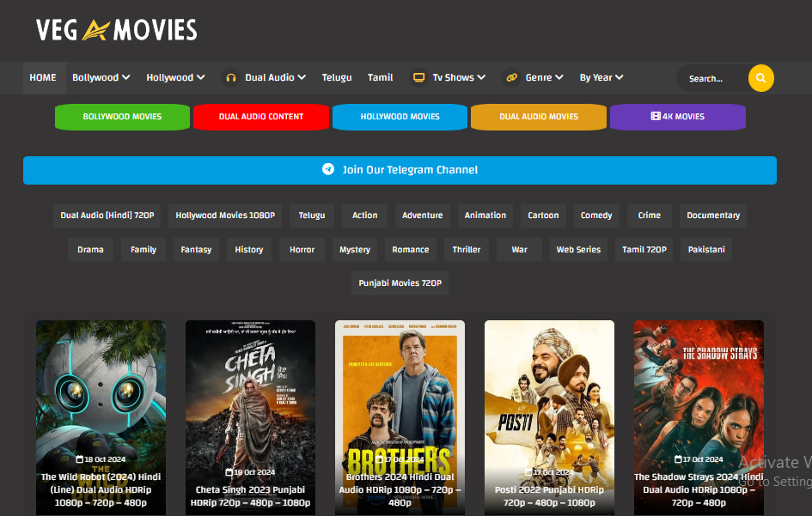The height and width of the screenshot is (516, 812).
Task: Select the Cartoon genre tag
Action: click(543, 216)
